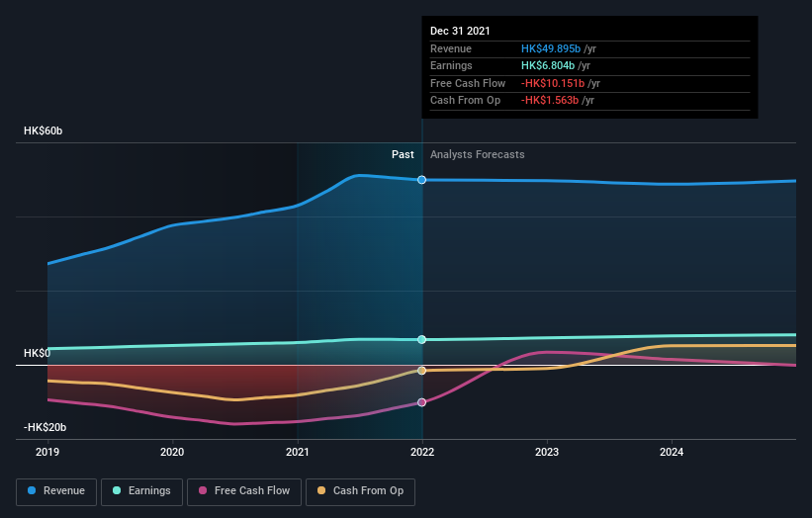The width and height of the screenshot is (812, 518).
Task: Click the HK$49.895b revenue value
Action: tap(551, 48)
